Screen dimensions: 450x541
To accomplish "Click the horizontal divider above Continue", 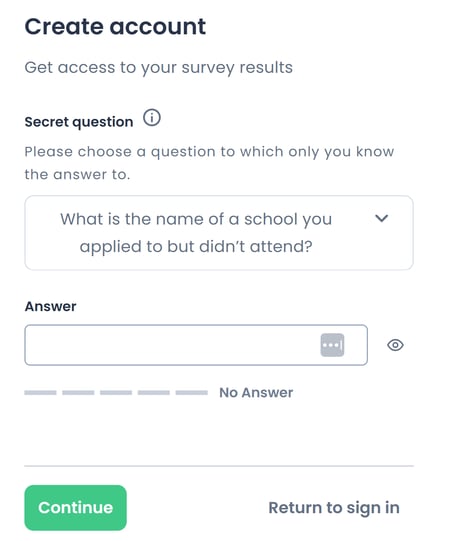I will click(x=219, y=466).
